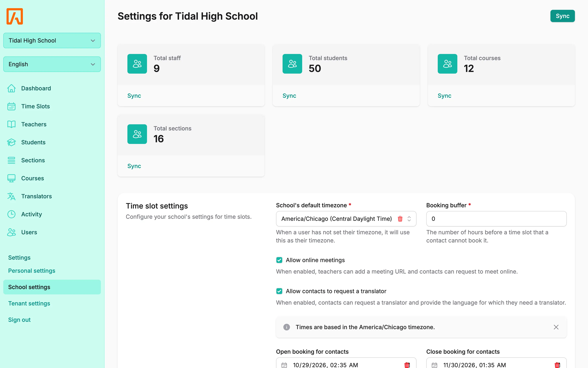Viewport: 588px width, 368px height.
Task: Click the Activity clock icon
Action: point(11,214)
